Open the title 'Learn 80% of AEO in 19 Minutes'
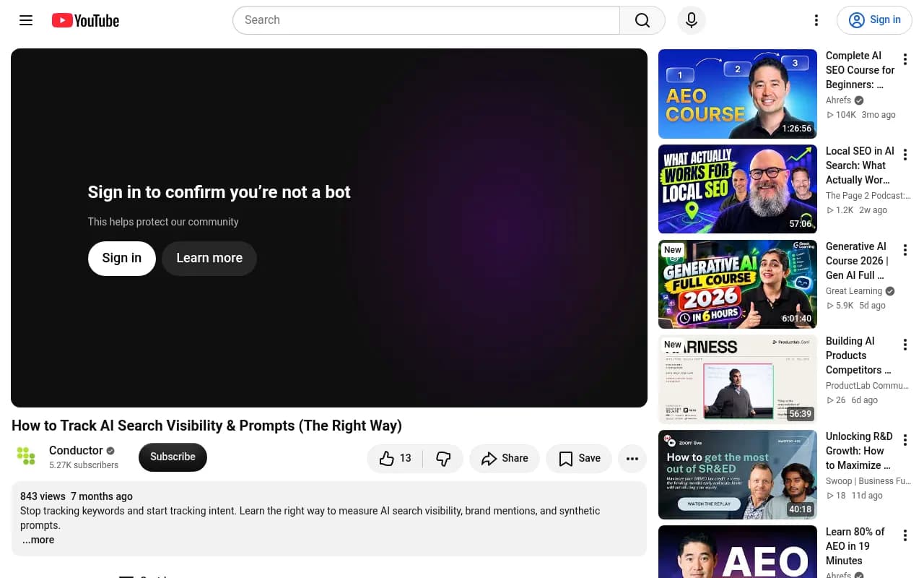The width and height of the screenshot is (924, 578). click(855, 546)
